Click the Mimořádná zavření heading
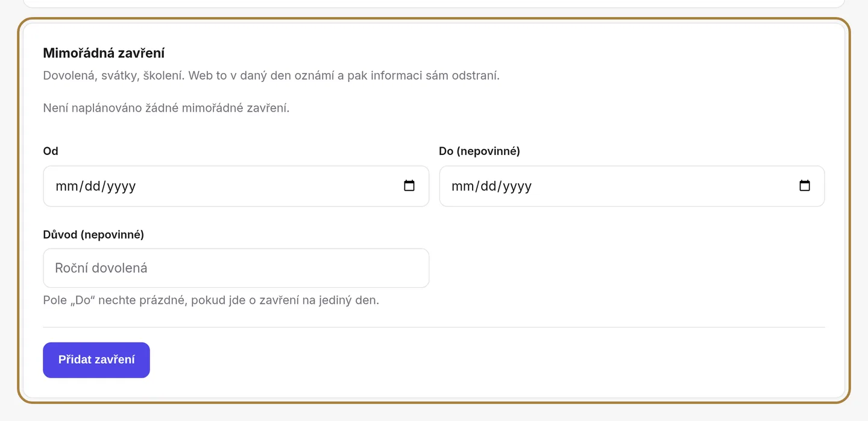The width and height of the screenshot is (868, 421). coord(104,53)
